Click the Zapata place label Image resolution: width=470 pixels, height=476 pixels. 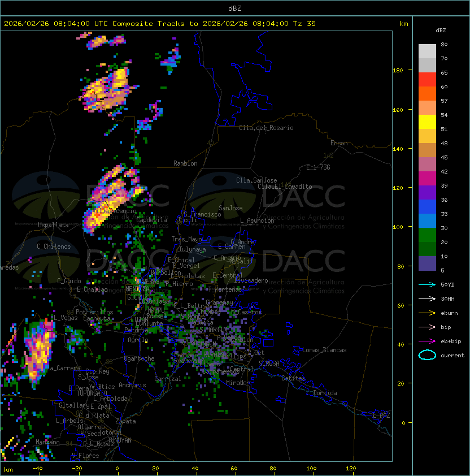[x=125, y=421]
